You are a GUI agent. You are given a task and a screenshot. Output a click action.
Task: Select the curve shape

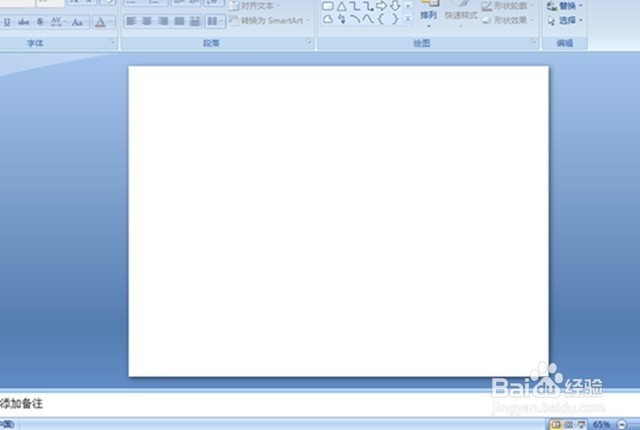(369, 19)
